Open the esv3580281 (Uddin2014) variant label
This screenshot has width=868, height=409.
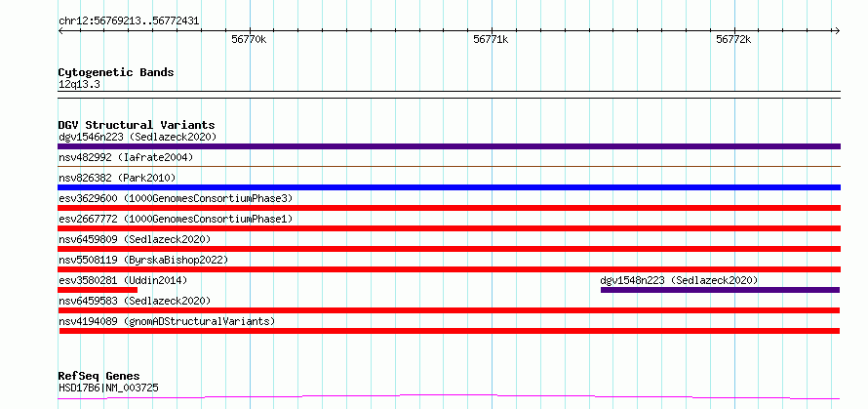coord(123,280)
